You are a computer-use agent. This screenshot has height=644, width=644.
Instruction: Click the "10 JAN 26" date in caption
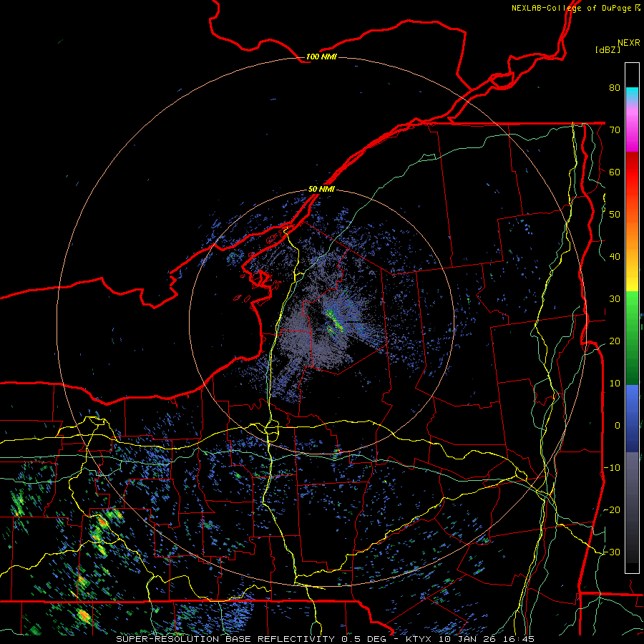click(x=466, y=639)
